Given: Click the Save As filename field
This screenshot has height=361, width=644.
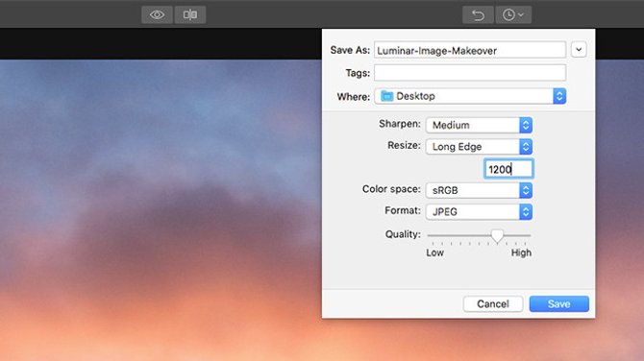Looking at the screenshot, I should click(470, 50).
